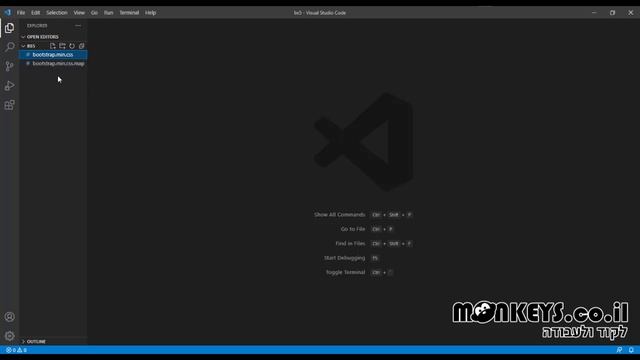Open the Explorer view in activity bar

9,28
